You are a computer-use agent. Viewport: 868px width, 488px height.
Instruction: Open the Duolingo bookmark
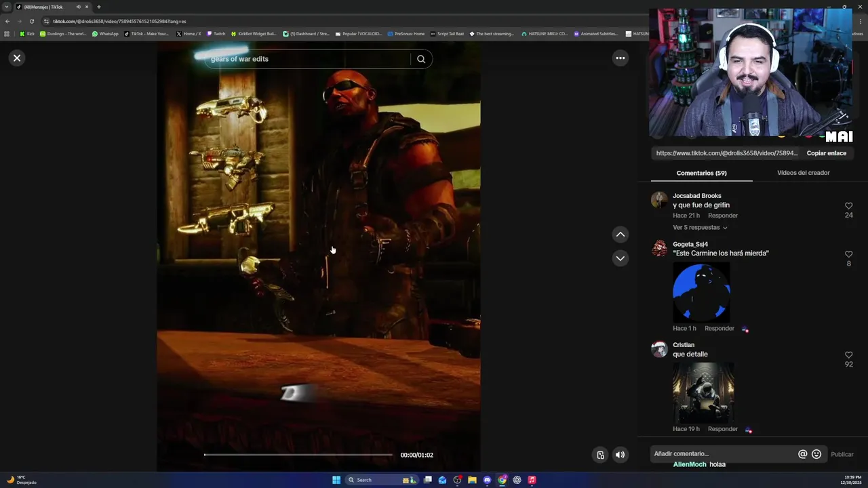point(63,34)
